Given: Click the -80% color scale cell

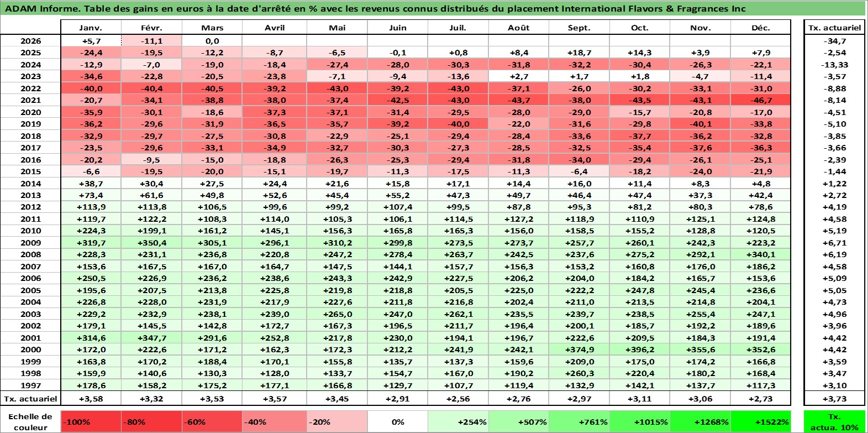Looking at the screenshot, I should click(151, 421).
